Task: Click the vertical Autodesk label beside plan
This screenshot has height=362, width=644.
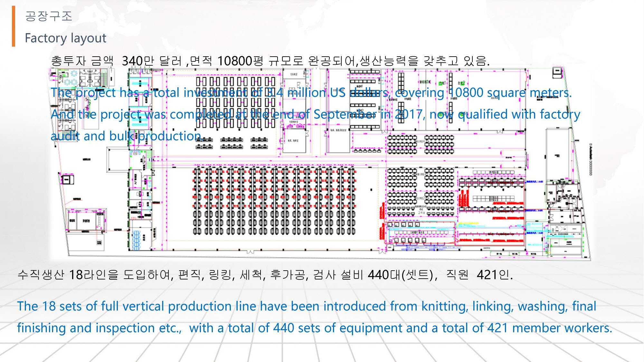Action: click(591, 159)
